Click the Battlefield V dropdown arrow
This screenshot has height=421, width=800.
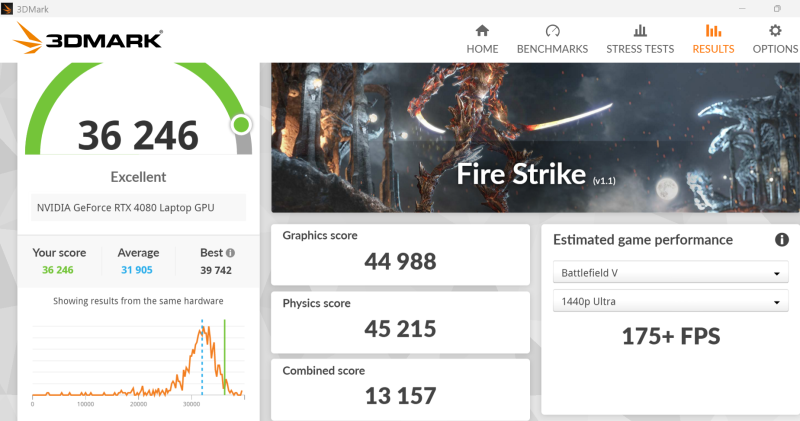[777, 274]
